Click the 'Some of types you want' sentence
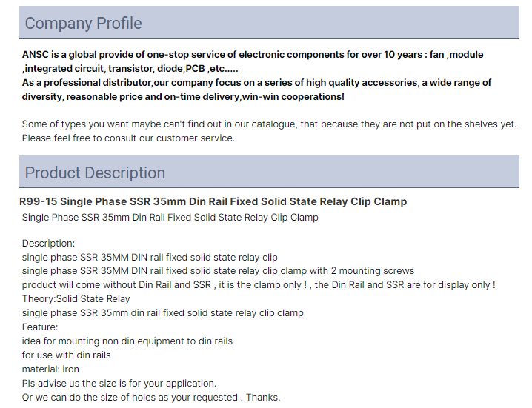The width and height of the screenshot is (532, 408). coord(269,124)
